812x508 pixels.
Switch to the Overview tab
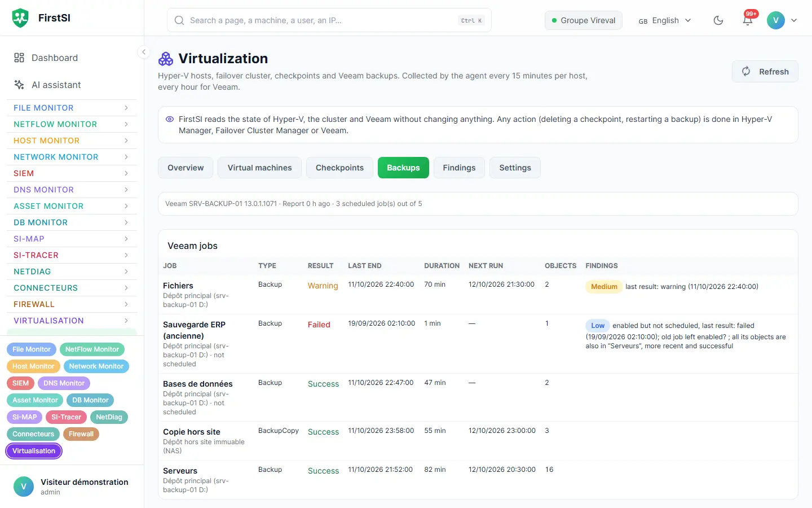tap(186, 168)
